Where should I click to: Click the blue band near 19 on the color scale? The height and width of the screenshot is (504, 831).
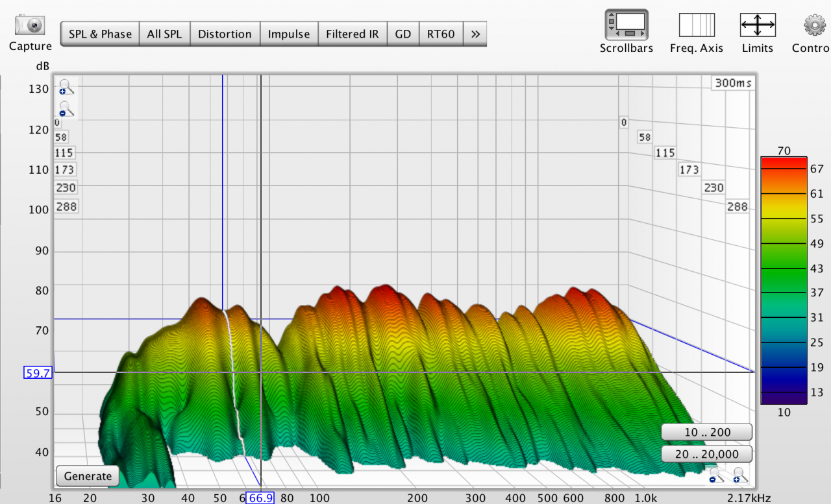pos(784,367)
